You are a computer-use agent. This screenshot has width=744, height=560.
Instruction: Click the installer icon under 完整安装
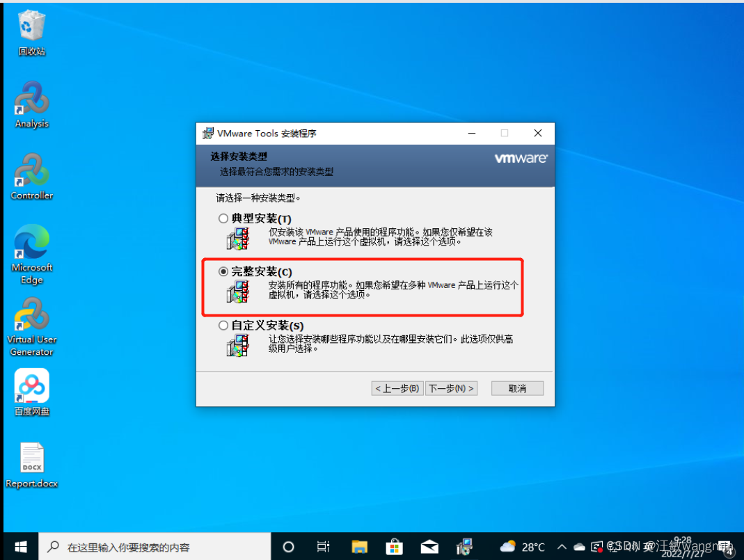[x=238, y=291]
